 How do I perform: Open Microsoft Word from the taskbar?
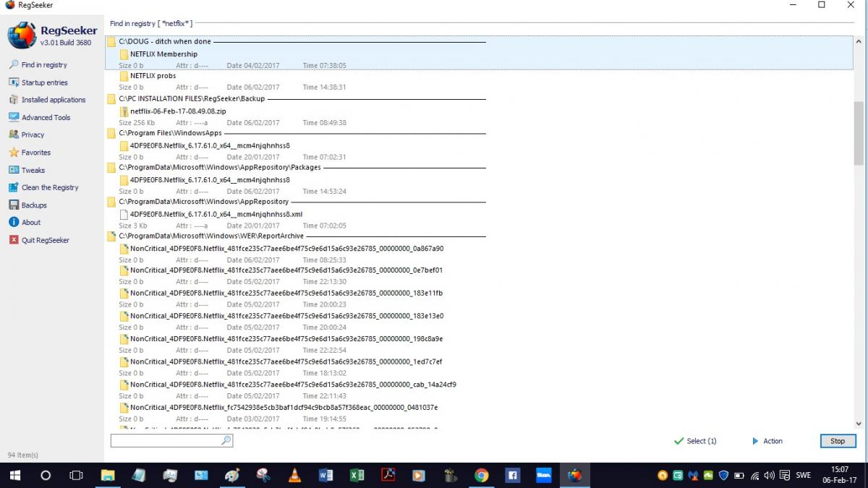pyautogui.click(x=325, y=475)
